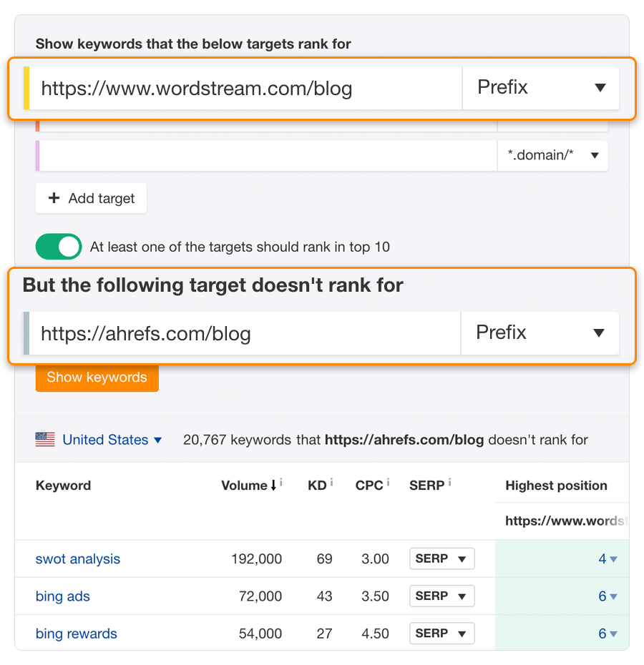Screen dimensions: 644x665
Task: Click CPC value 3.00 for swot analysis
Action: click(375, 559)
